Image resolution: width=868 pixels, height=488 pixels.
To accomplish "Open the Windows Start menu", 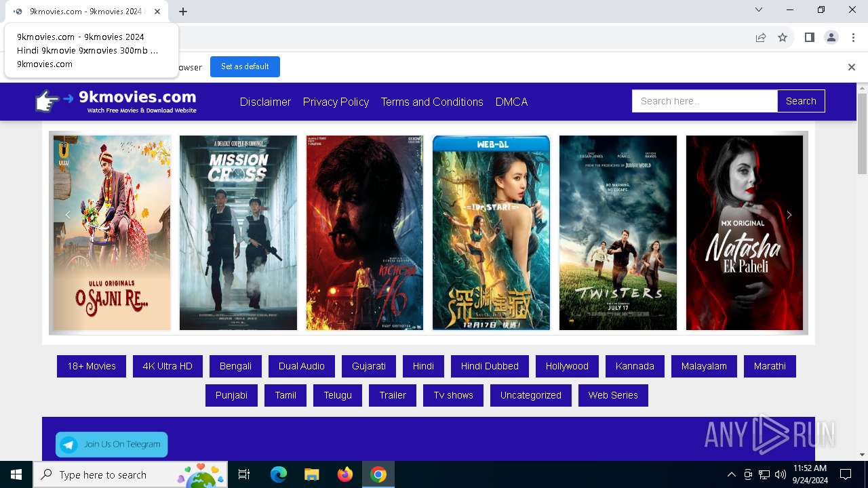I will tap(16, 474).
